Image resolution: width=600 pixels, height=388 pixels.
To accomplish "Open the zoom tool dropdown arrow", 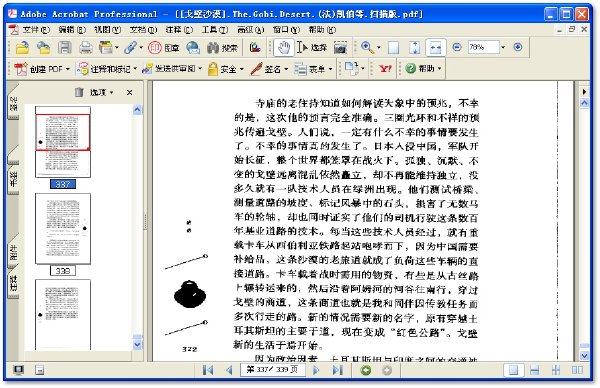I will point(379,47).
